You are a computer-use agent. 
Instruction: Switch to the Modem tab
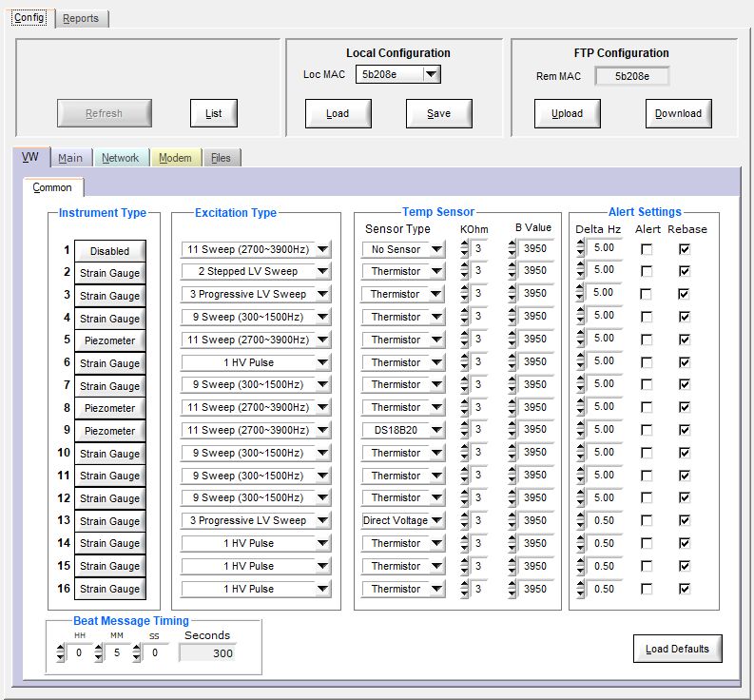[175, 158]
